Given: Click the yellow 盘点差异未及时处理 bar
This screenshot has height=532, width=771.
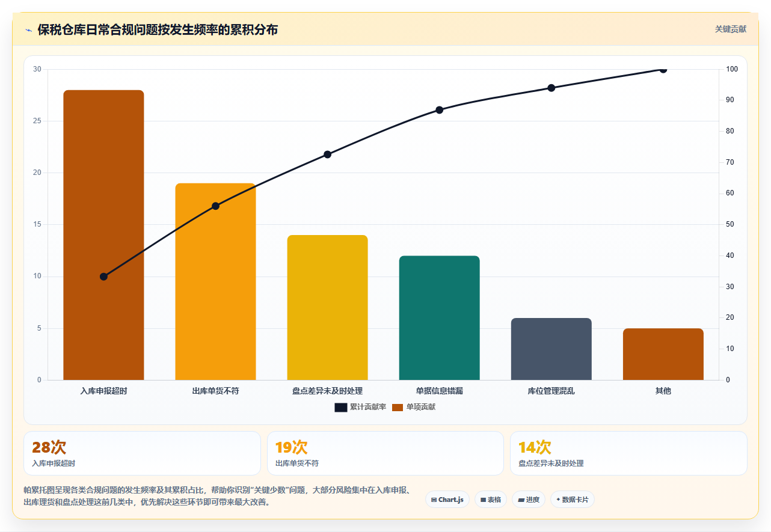Looking at the screenshot, I should pyautogui.click(x=327, y=307).
